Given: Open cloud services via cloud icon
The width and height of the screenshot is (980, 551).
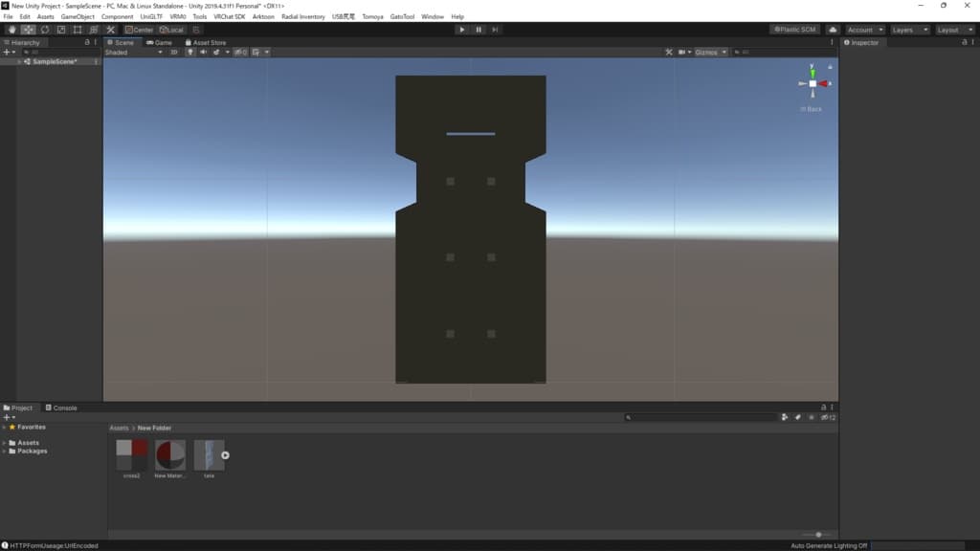Looking at the screenshot, I should 832,30.
